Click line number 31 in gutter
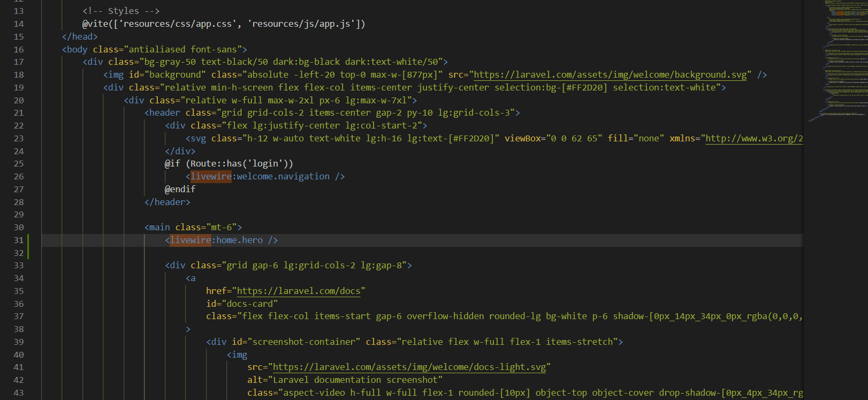The image size is (868, 400). pos(19,240)
